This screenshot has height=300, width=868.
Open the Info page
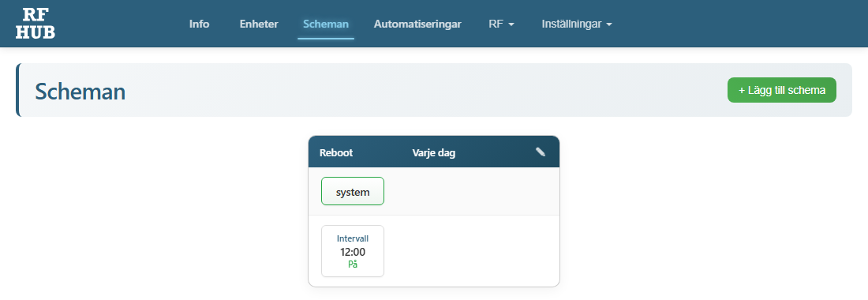200,24
